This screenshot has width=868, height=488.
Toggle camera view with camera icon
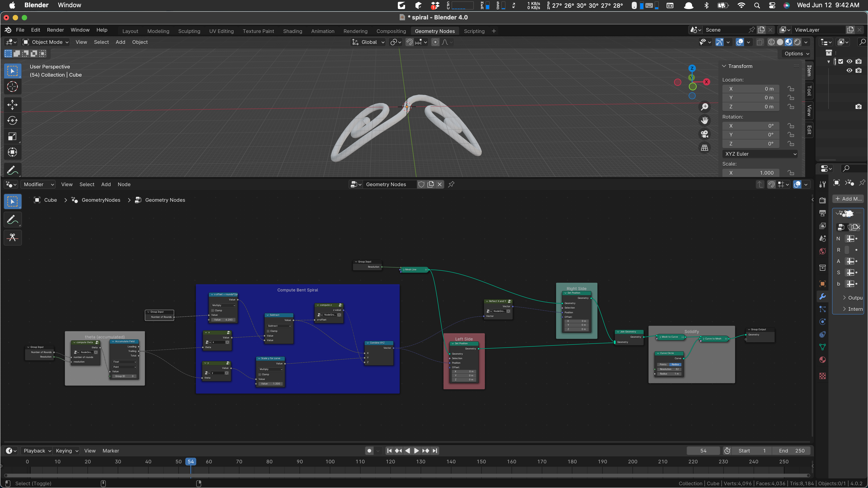click(x=705, y=134)
